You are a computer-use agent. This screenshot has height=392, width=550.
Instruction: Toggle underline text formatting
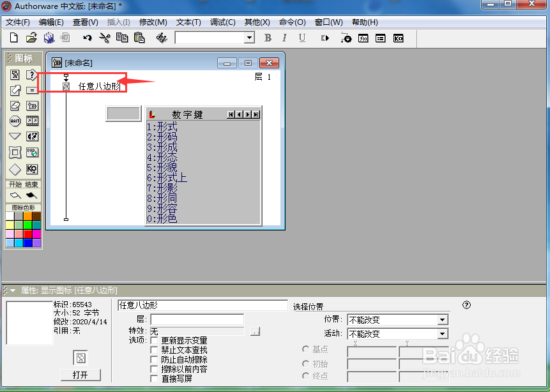tap(302, 38)
